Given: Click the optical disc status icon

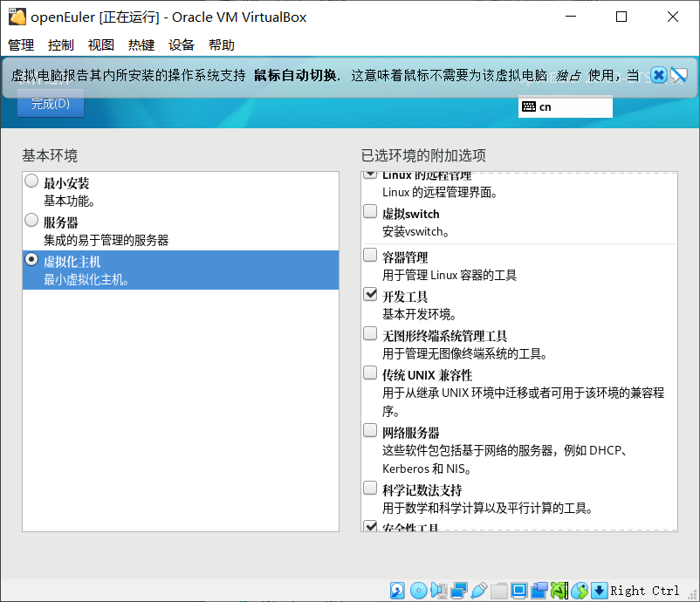Looking at the screenshot, I should 418,591.
